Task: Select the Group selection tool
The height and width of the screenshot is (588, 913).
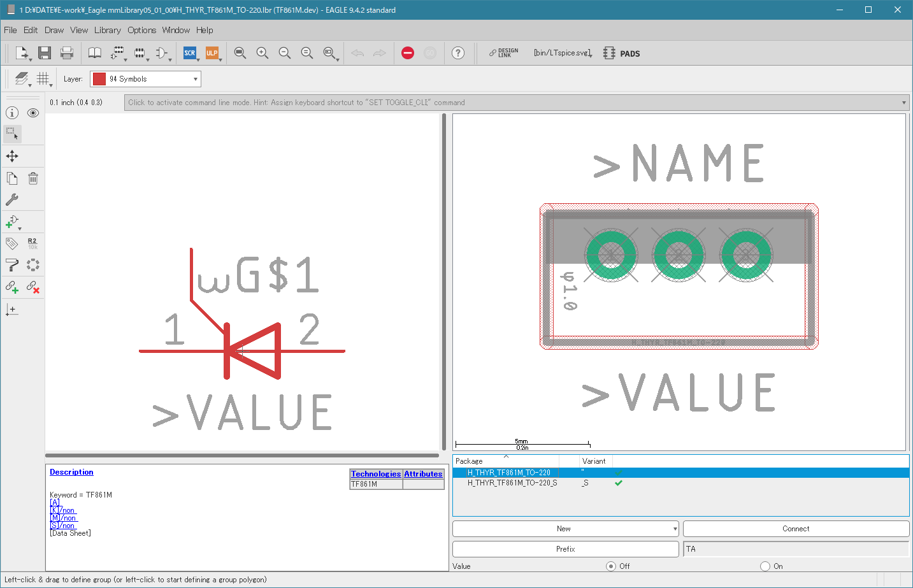Action: tap(12, 134)
